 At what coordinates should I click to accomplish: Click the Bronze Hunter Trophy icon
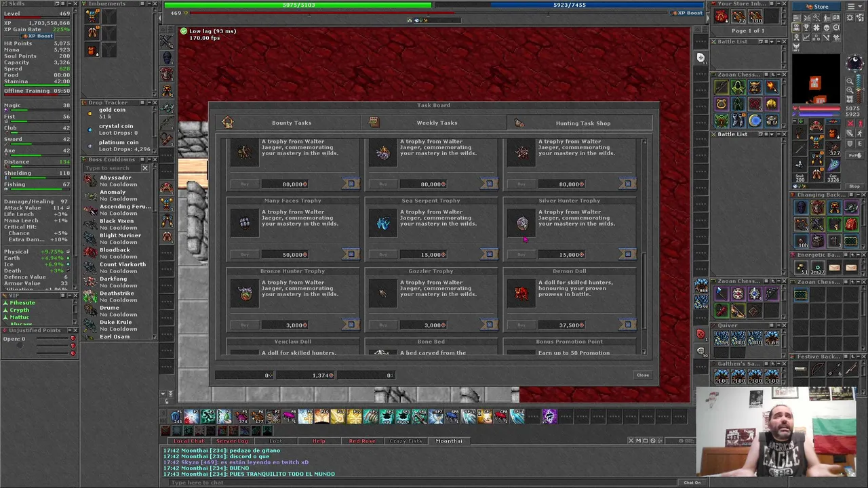(x=245, y=293)
